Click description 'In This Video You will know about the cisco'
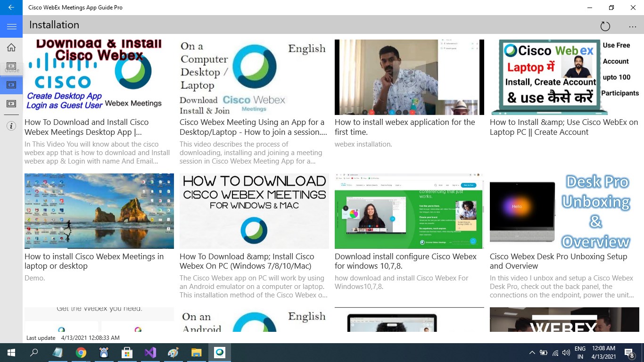This screenshot has height=362, width=644. (x=97, y=153)
